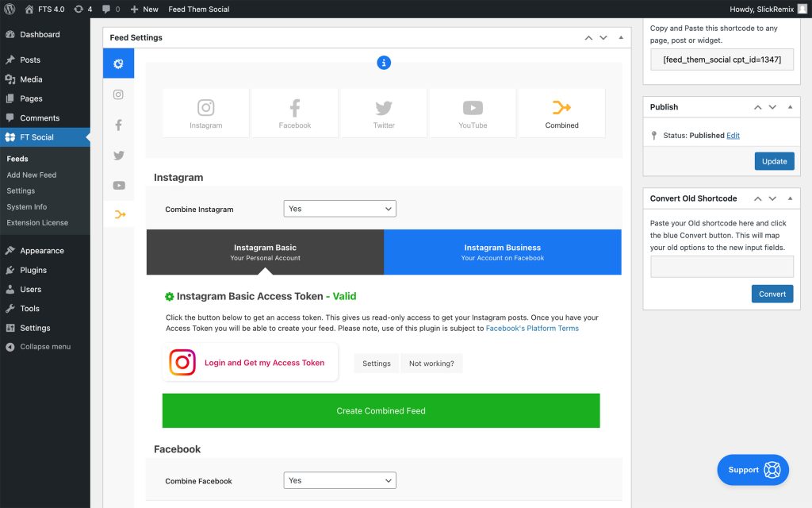Switch to Facebook vertical tab icon
The image size is (812, 508).
119,125
